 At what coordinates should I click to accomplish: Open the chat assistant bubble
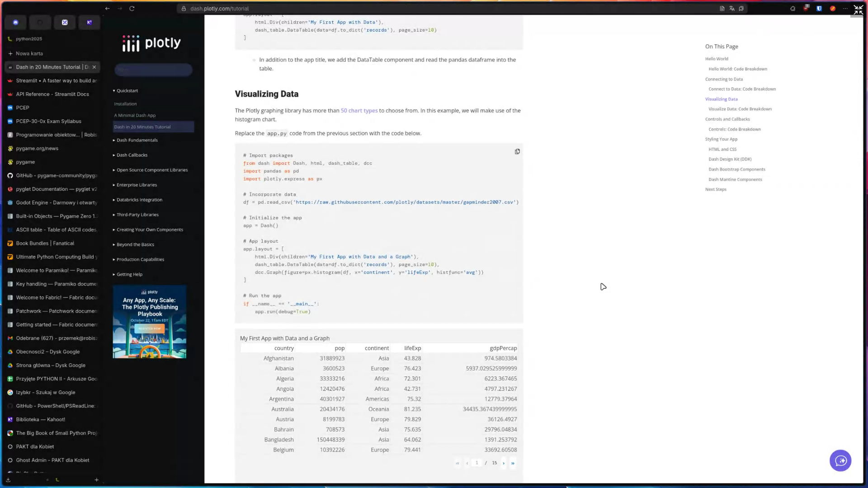click(x=840, y=460)
